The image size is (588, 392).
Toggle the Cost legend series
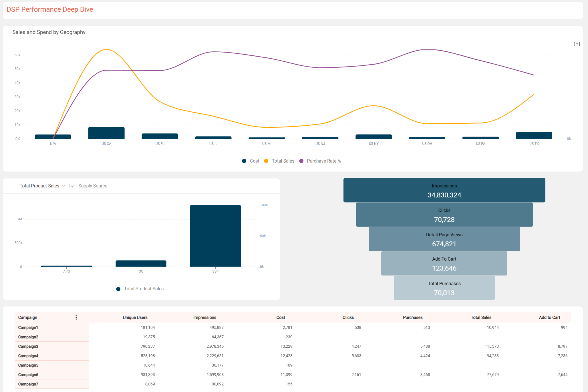254,161
